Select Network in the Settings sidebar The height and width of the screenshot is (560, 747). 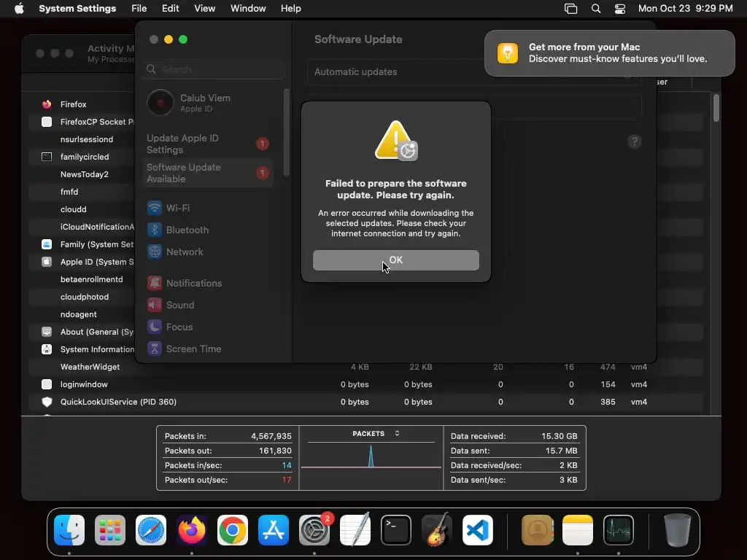pyautogui.click(x=208, y=252)
